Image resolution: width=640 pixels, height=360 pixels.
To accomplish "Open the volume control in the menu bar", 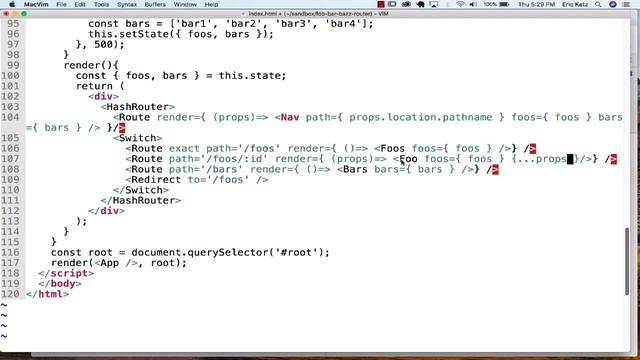I will (473, 4).
